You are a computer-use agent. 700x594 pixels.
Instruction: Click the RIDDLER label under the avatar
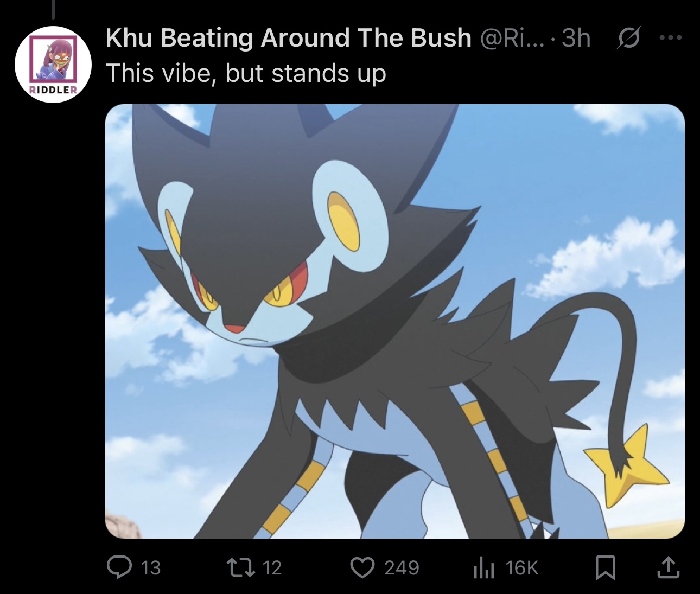click(53, 90)
